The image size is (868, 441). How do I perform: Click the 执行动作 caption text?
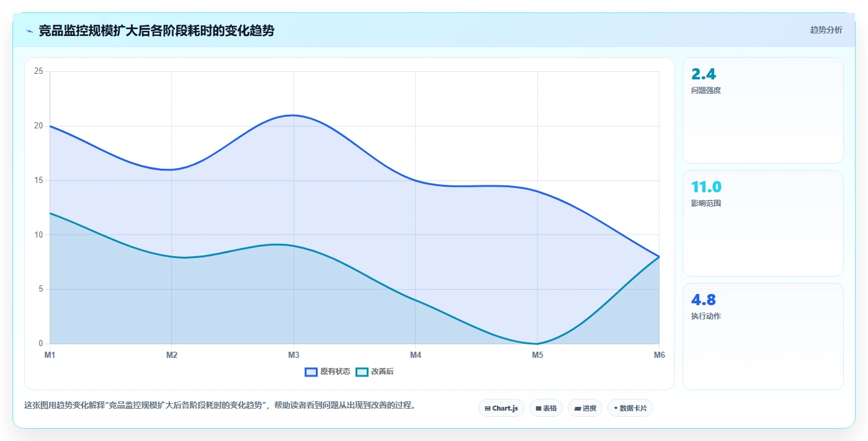pyautogui.click(x=706, y=316)
